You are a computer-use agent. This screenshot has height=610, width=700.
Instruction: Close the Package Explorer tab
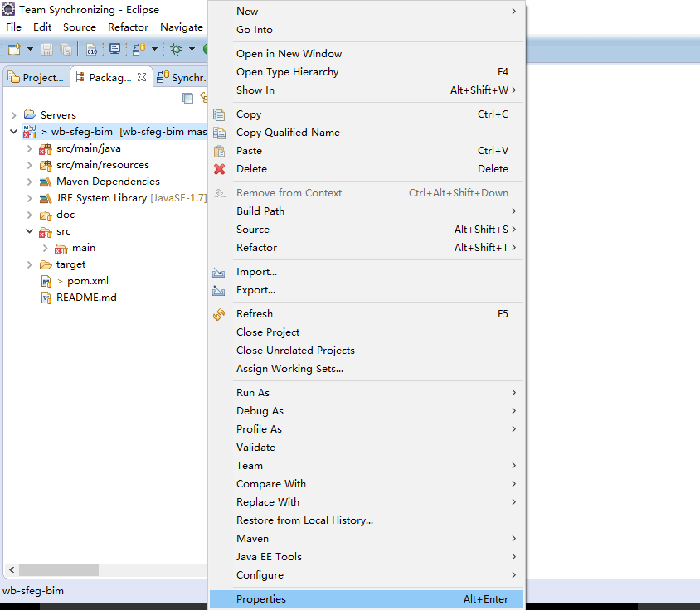[x=142, y=77]
